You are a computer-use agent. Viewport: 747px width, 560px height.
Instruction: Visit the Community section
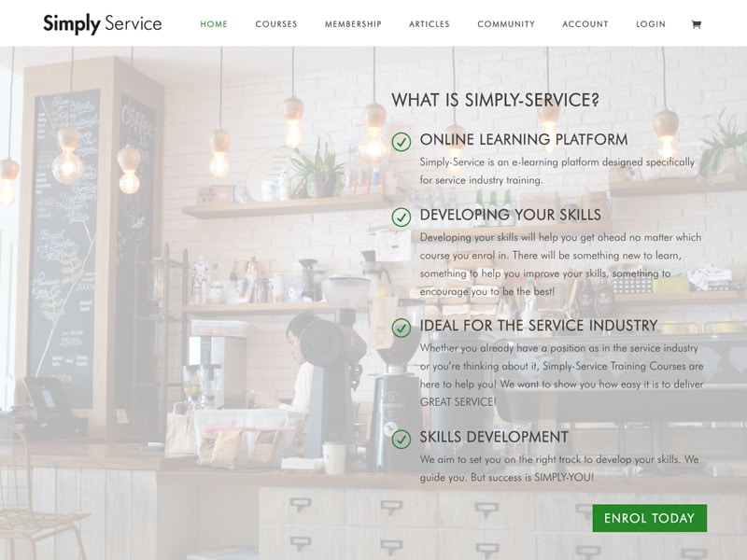coord(506,24)
